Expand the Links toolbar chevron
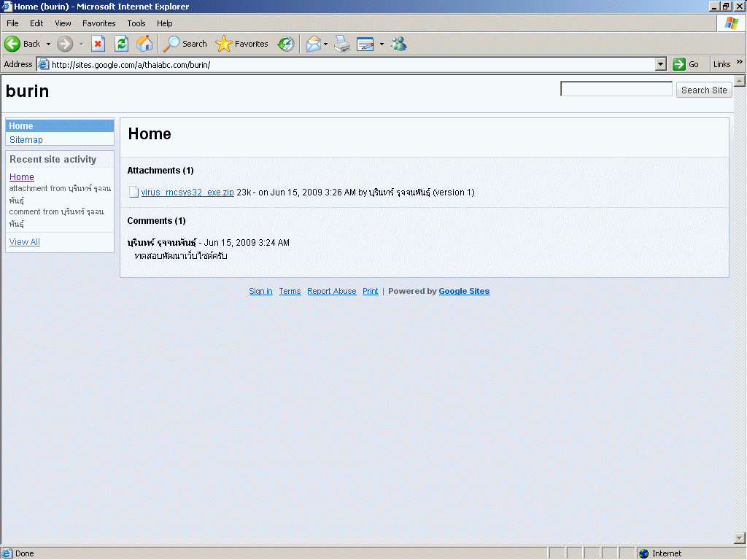 (739, 63)
